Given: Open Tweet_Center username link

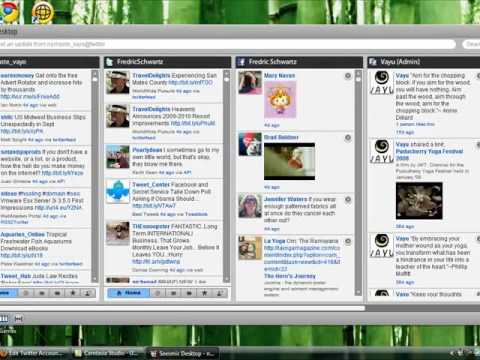Looking at the screenshot, I should pos(151,185).
